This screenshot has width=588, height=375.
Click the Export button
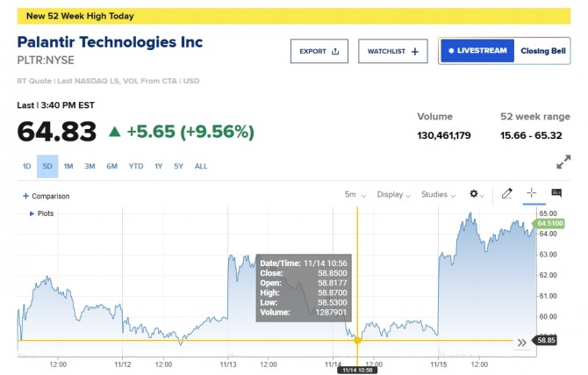(319, 51)
